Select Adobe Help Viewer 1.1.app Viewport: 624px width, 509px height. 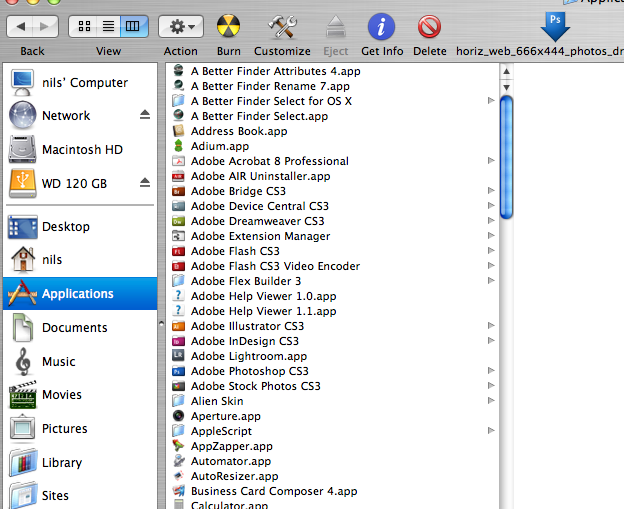pos(263,311)
